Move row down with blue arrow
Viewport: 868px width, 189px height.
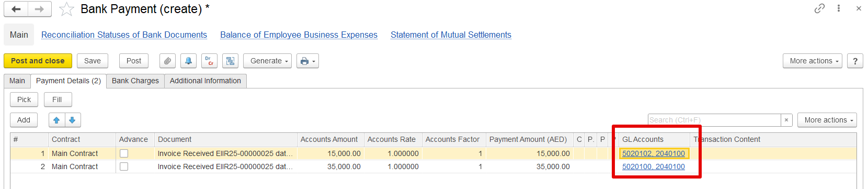point(72,120)
